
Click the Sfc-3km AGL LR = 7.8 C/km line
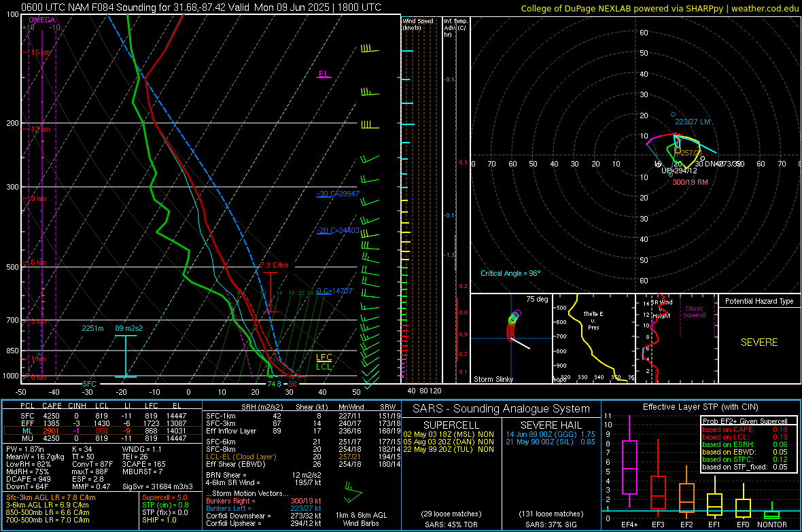pyautogui.click(x=51, y=497)
